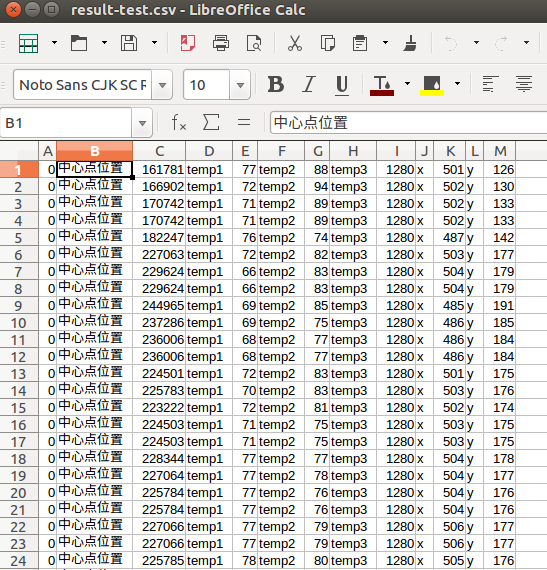Select column B header
Viewport: 547px width, 570px height.
point(94,151)
